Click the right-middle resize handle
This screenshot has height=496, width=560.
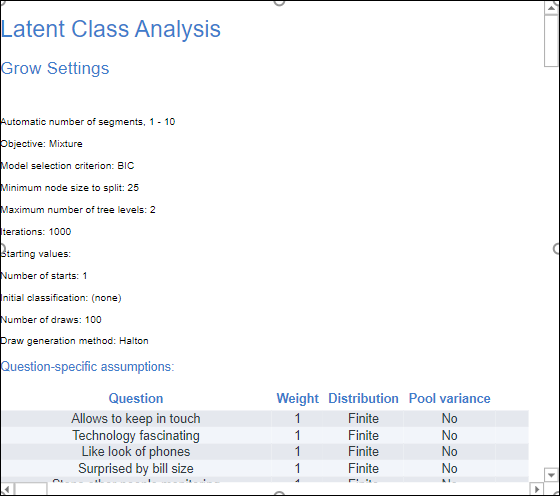[557, 249]
